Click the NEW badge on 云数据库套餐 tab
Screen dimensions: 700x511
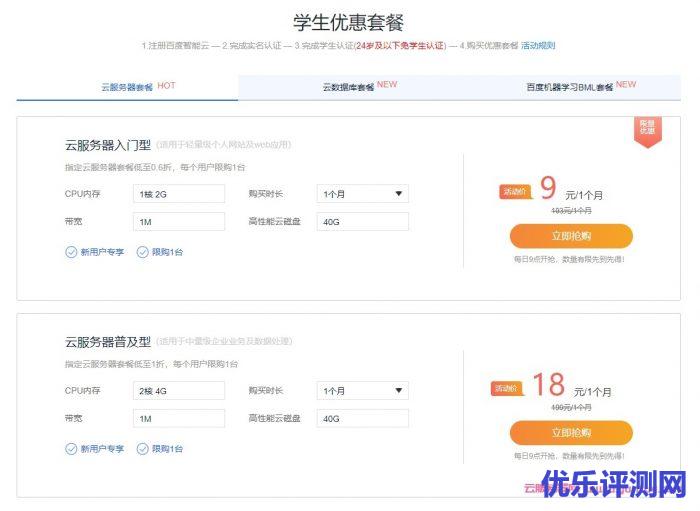(x=387, y=86)
